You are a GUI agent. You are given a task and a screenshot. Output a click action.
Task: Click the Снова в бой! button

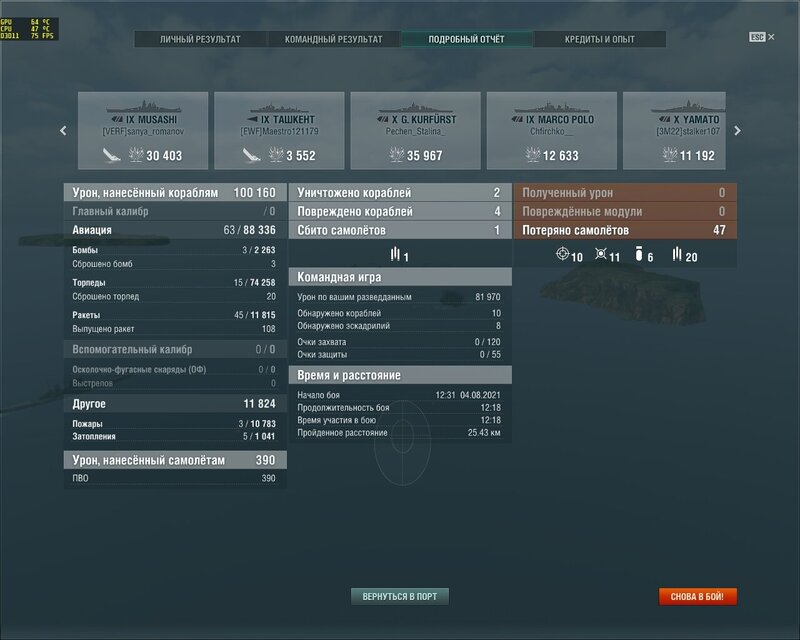[697, 597]
